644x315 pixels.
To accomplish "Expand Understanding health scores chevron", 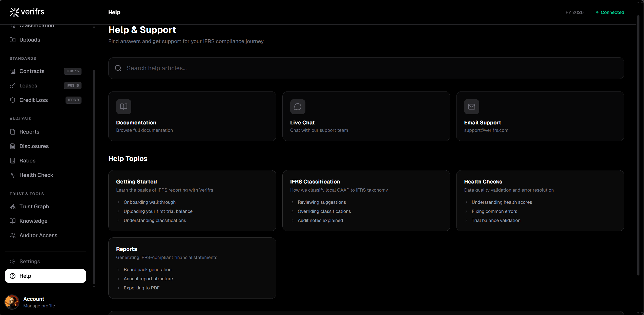I will pos(466,202).
